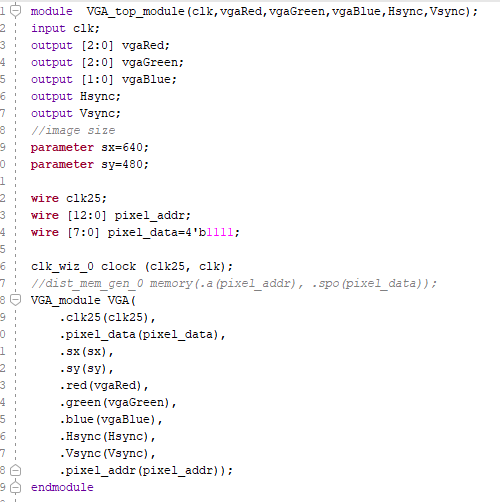Image resolution: width=500 pixels, height=502 pixels.
Task: Place cursor on the endmodule keyword
Action: [62, 487]
